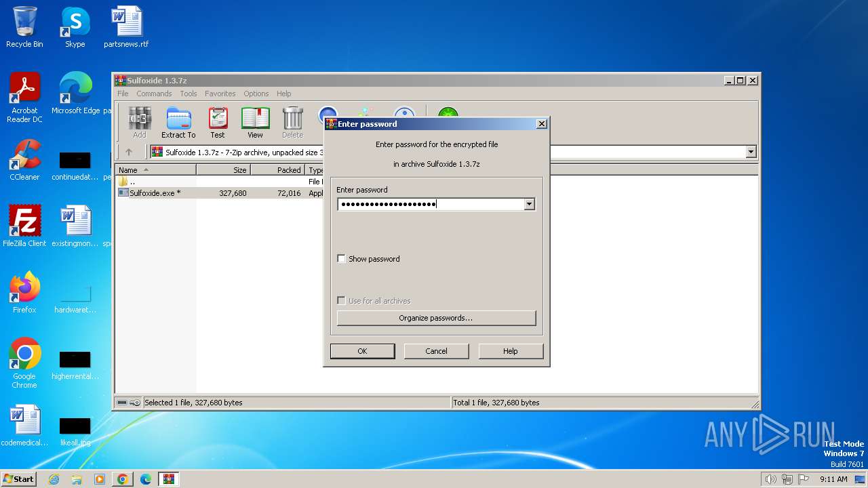Open the Help menu in WinRAR
Screen dimensions: 868x488
click(284, 94)
